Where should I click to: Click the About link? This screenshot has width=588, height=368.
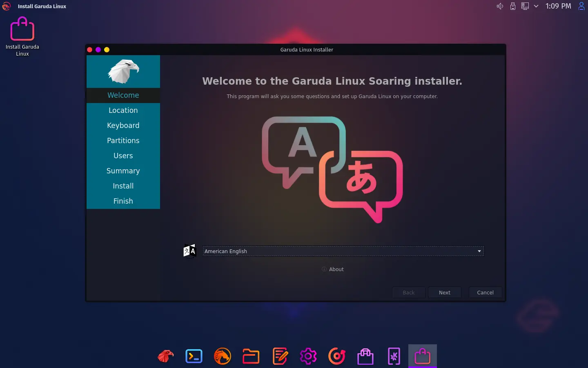pos(333,269)
